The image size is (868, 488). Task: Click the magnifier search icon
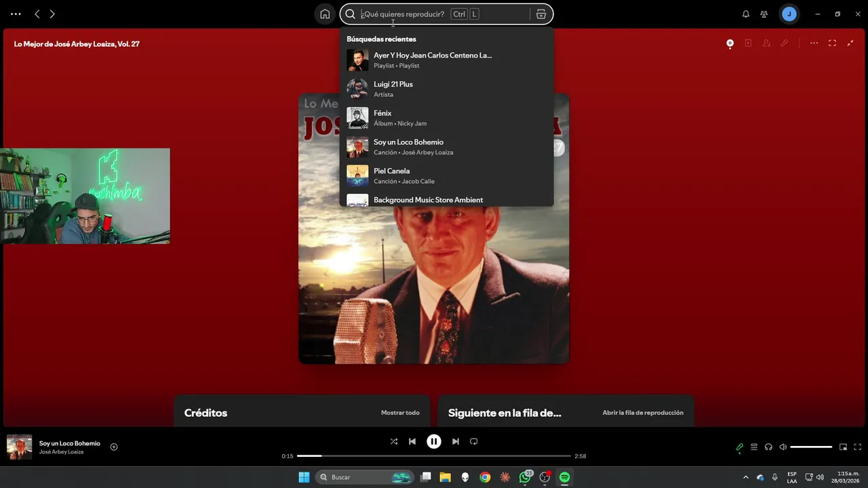pyautogui.click(x=350, y=14)
